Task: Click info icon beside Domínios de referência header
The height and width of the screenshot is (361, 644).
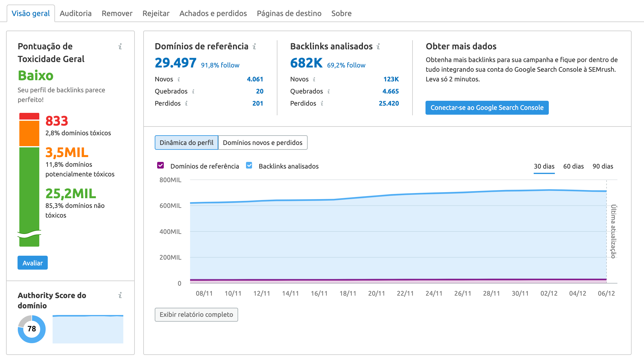Action: (255, 47)
